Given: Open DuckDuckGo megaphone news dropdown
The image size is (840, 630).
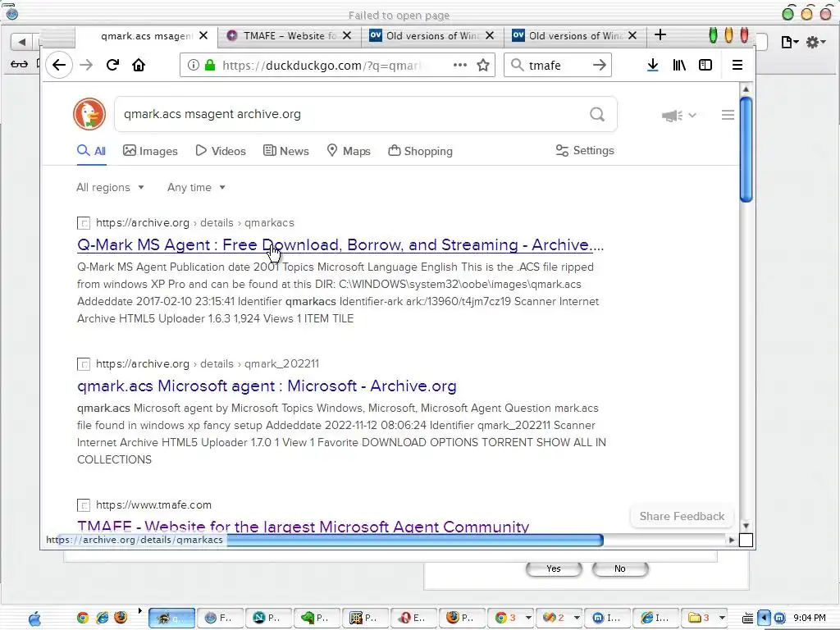Looking at the screenshot, I should coord(678,115).
